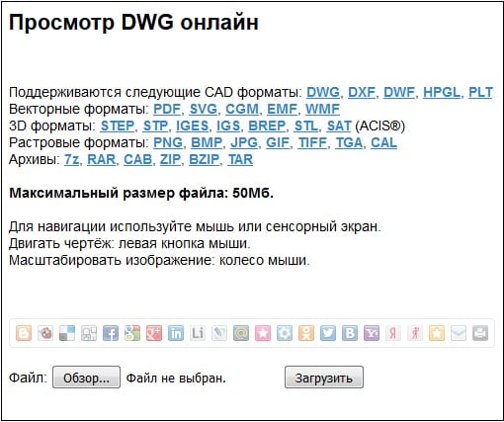504x422 pixels.
Task: Open the 7z archive link
Action: [72, 159]
